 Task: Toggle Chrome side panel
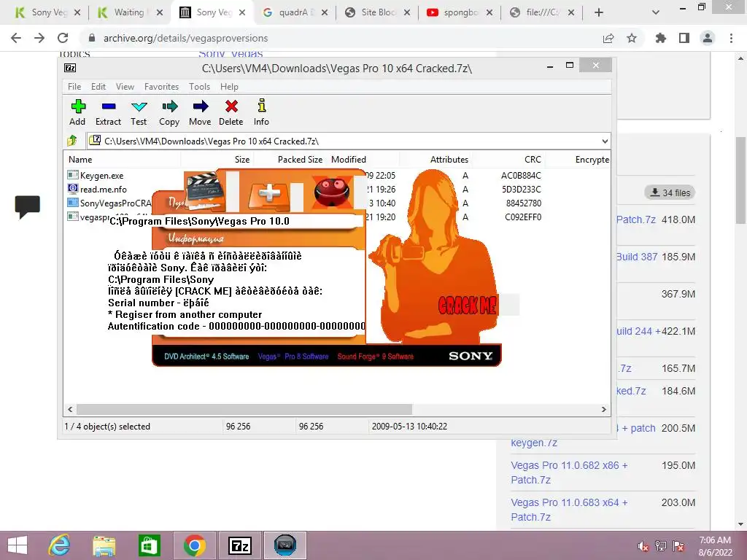click(684, 38)
